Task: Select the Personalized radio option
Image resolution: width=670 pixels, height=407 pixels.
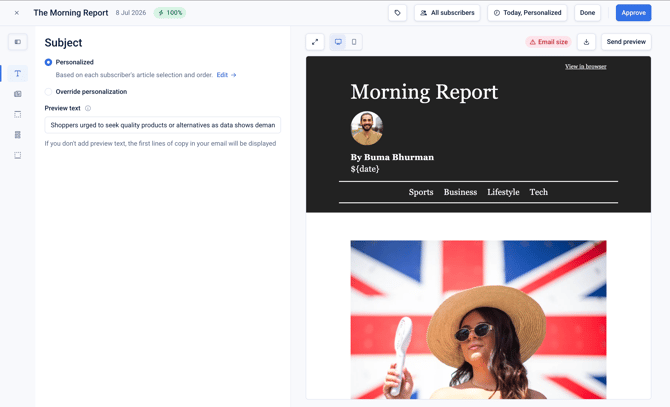Action: coord(48,62)
